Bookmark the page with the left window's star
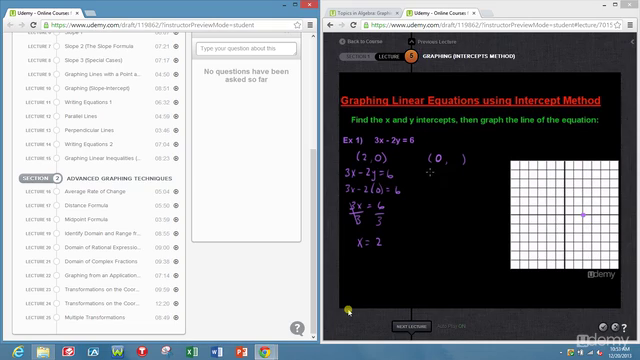This screenshot has width=640, height=360. (x=298, y=25)
